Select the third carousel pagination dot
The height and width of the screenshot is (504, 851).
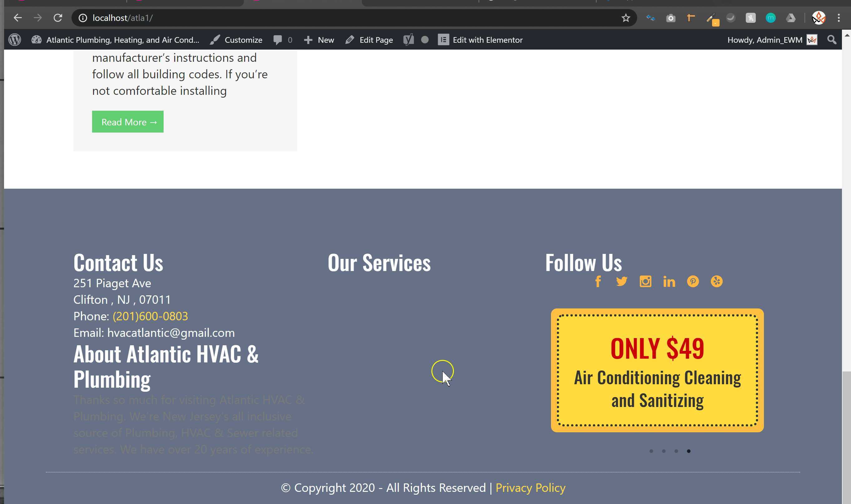tap(676, 451)
